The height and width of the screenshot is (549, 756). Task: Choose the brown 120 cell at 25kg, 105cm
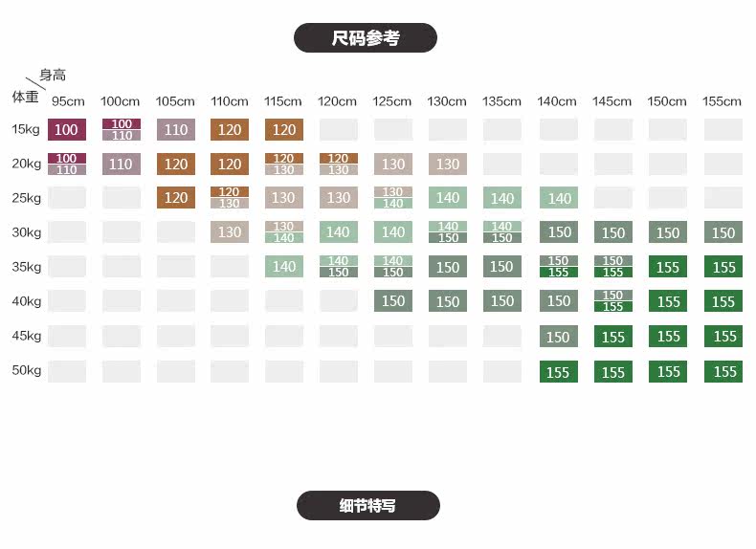(x=176, y=198)
